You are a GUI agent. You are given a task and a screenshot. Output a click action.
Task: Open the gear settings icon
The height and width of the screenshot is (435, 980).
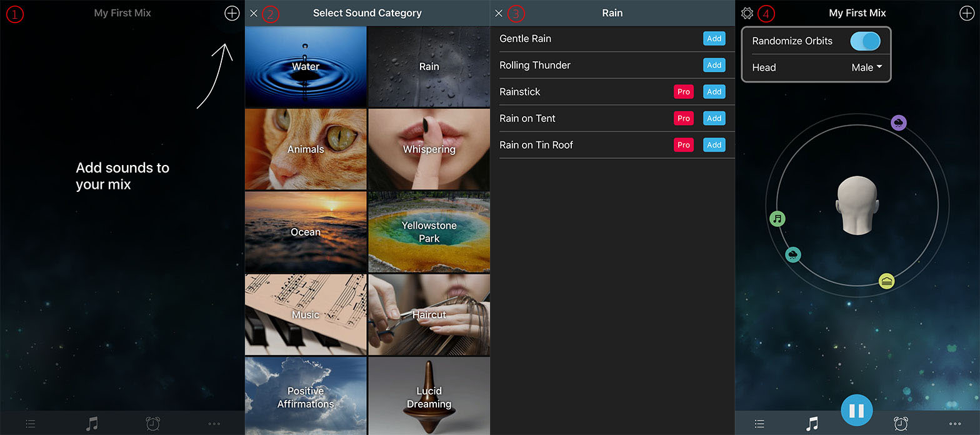[747, 13]
